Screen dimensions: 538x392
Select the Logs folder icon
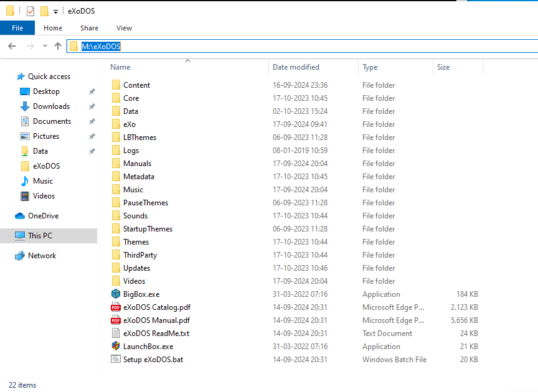click(x=116, y=150)
